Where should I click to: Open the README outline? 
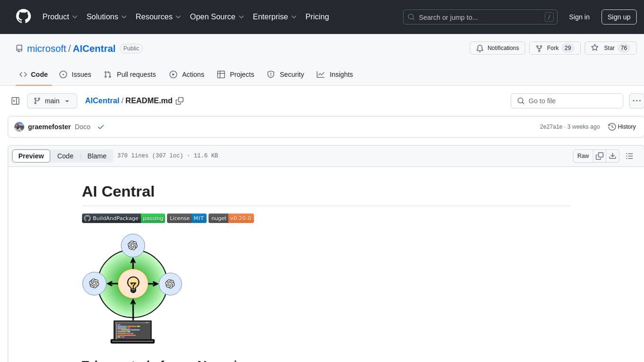tap(629, 156)
